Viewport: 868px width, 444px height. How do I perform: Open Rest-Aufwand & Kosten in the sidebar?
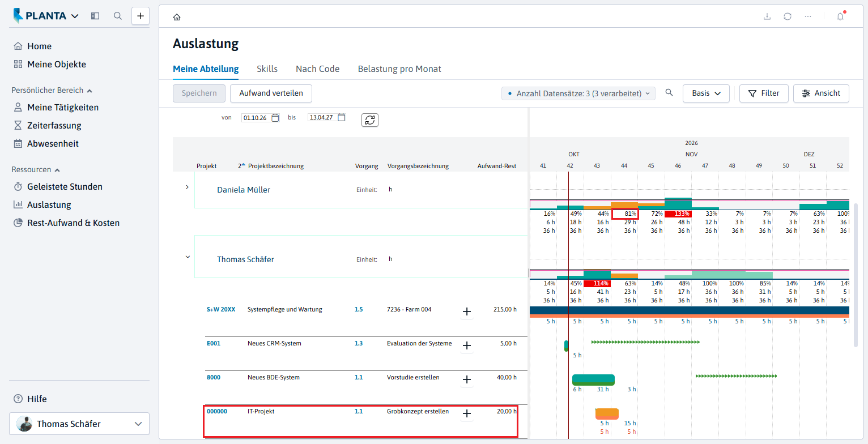tap(73, 223)
